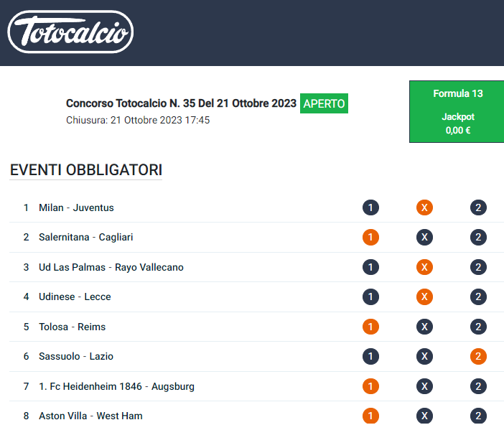This screenshot has width=504, height=425.
Task: Toggle X for Ud Las Palmas - Rayo Vallecano
Action: 424,267
